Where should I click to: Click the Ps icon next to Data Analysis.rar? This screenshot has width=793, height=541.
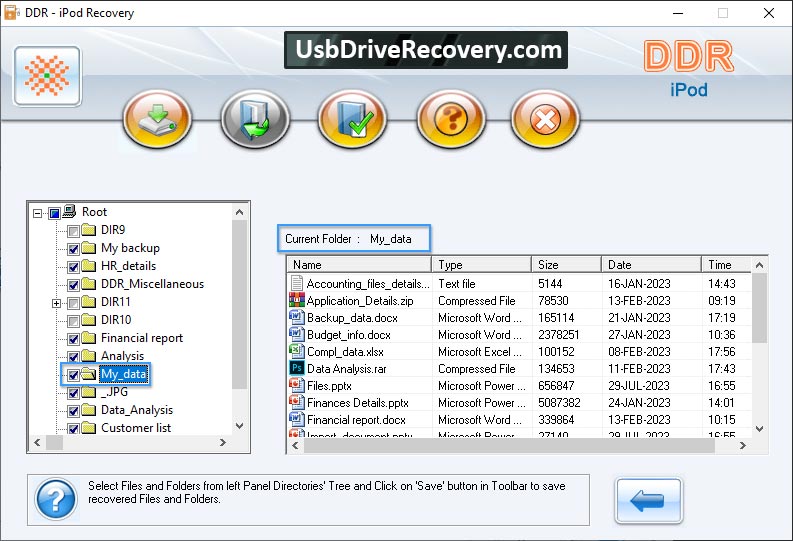[x=297, y=368]
